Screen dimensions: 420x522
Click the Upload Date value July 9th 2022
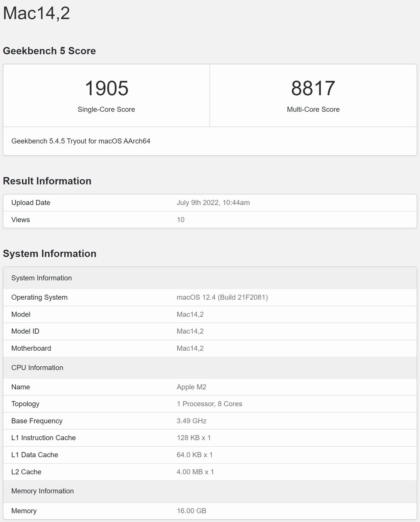[213, 203]
